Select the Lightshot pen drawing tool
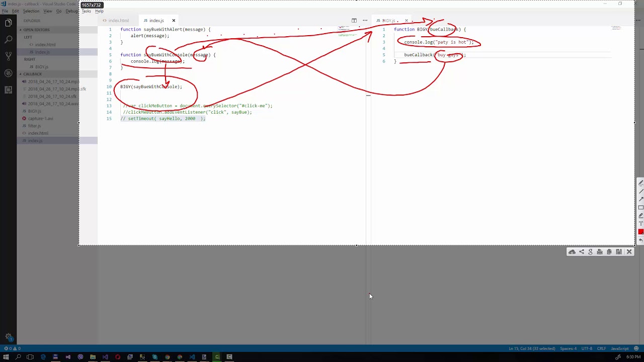 tap(640, 183)
